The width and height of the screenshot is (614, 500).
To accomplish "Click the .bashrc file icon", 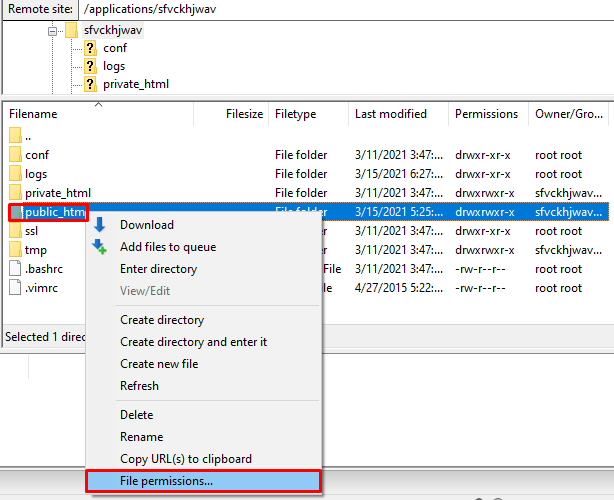I will (15, 269).
